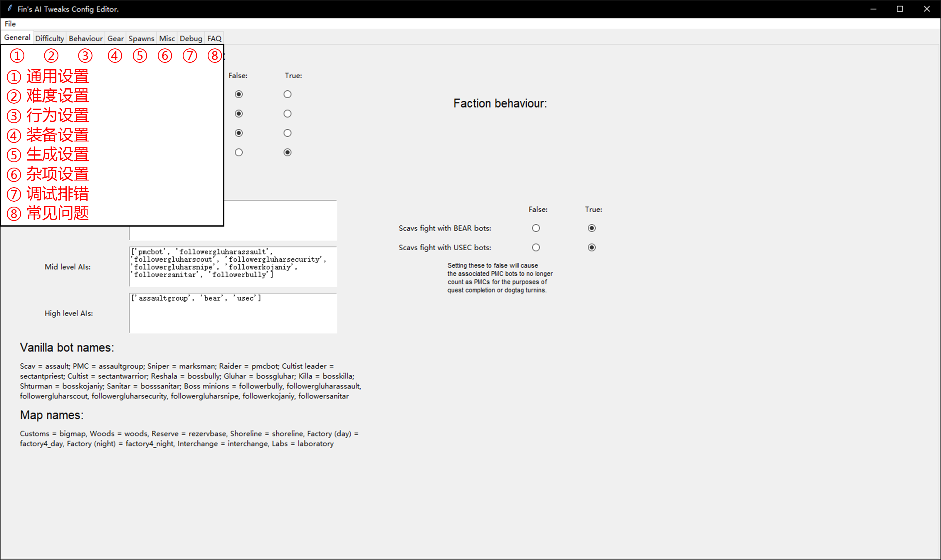Switch to the General tab
Image resolution: width=941 pixels, height=560 pixels.
click(17, 37)
